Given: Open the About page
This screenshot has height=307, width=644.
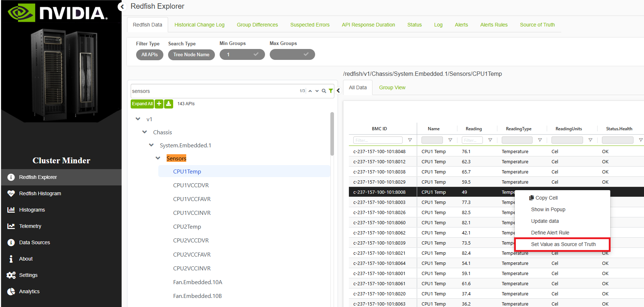Looking at the screenshot, I should (x=61, y=259).
